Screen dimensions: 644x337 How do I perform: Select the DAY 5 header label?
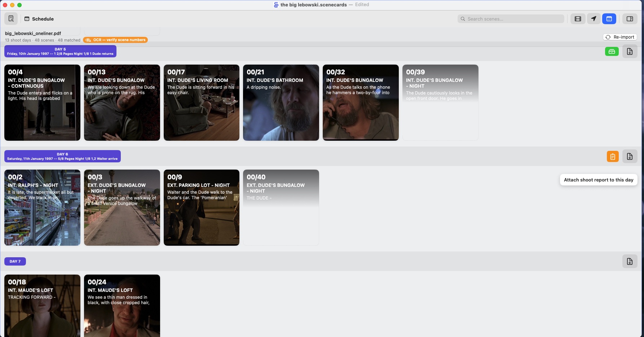60,51
